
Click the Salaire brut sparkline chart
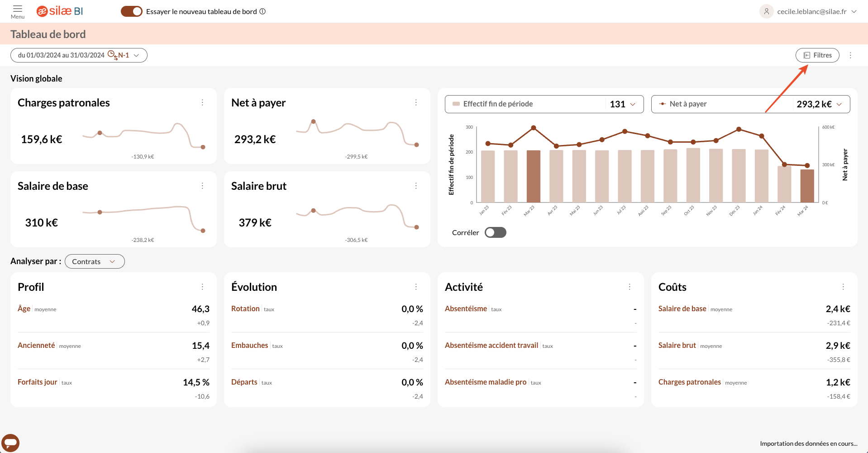357,217
